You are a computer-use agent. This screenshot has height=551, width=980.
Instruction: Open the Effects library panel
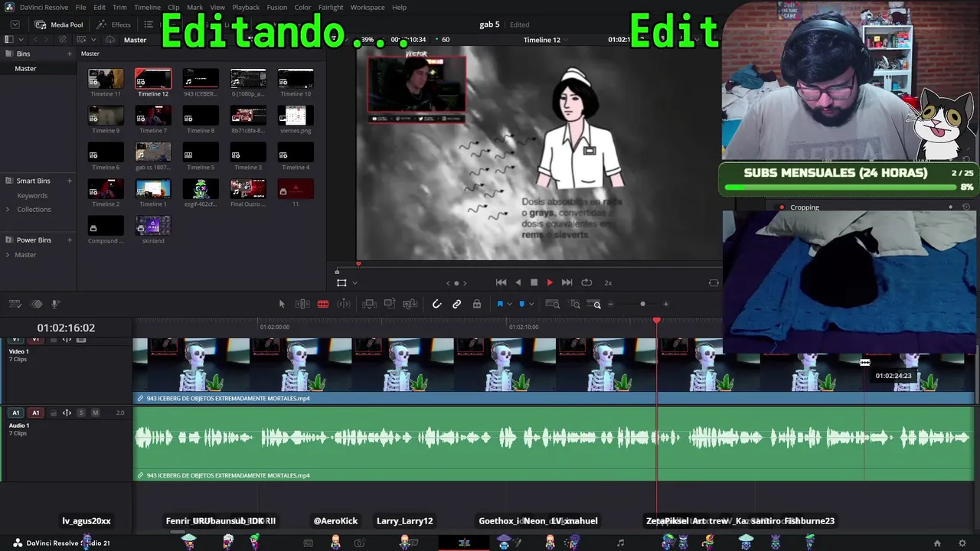coord(113,24)
